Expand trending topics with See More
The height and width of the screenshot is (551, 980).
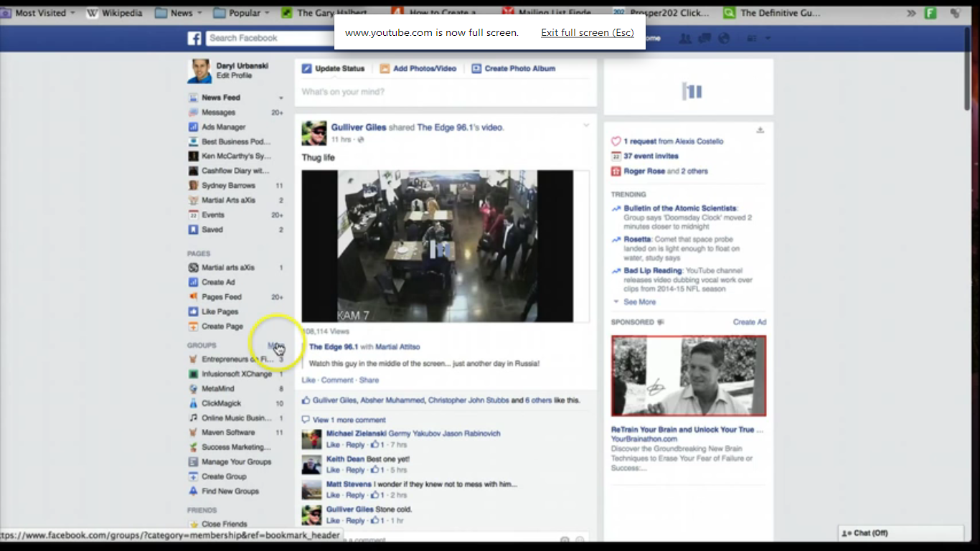pos(639,302)
